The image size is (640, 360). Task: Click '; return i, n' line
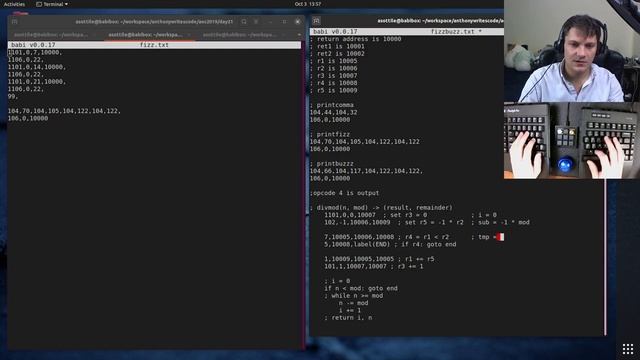coord(348,318)
